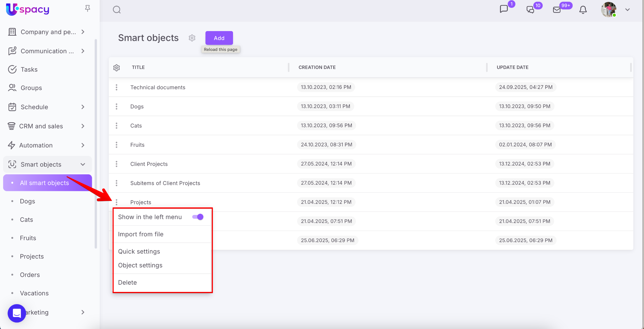Open user profile dropdown arrow
This screenshot has height=329, width=644.
click(627, 10)
